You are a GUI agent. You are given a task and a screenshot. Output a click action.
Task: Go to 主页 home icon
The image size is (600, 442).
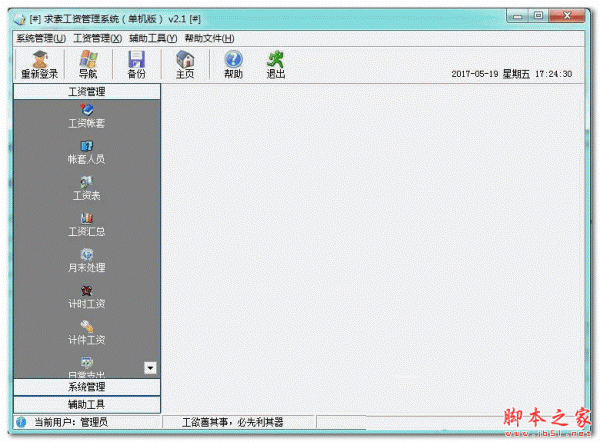click(x=185, y=64)
